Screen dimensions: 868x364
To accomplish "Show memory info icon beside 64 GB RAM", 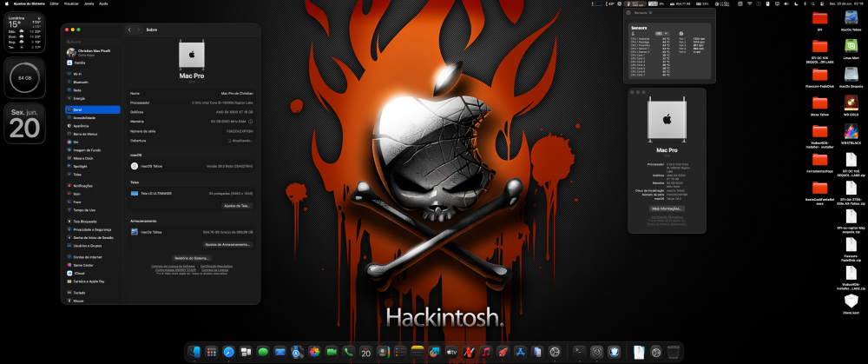I will [x=251, y=122].
